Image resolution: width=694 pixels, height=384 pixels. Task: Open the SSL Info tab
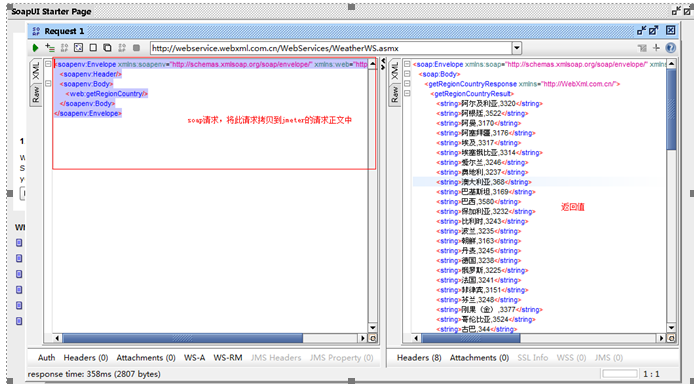pyautogui.click(x=532, y=357)
